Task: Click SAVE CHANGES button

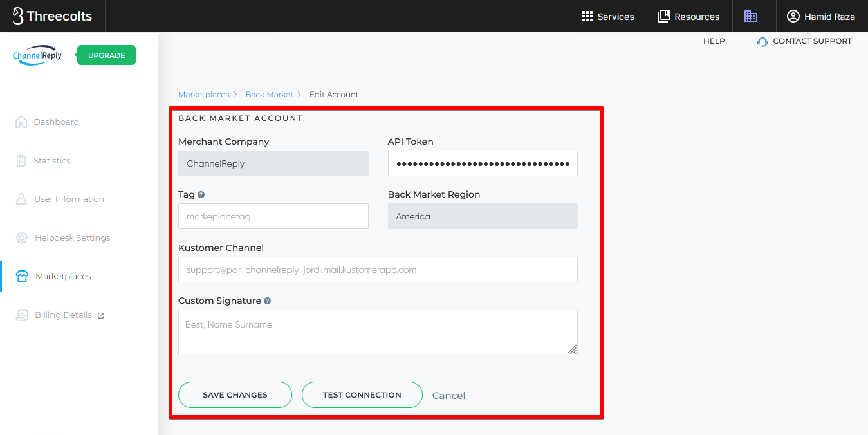Action: pos(235,394)
